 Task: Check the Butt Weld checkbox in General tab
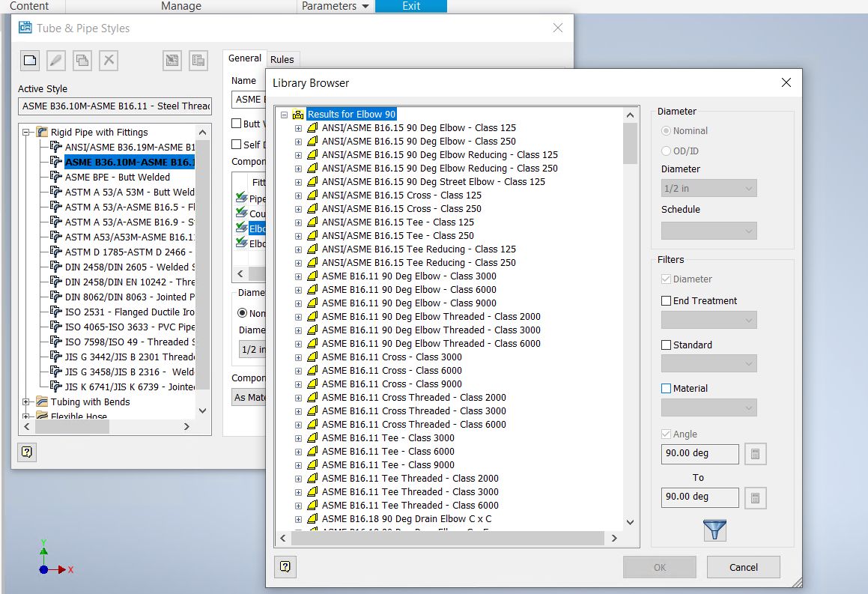tap(237, 124)
